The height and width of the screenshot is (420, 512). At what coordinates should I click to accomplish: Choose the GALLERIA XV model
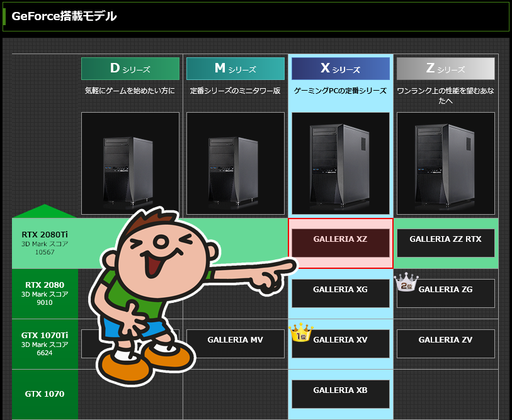click(x=340, y=344)
